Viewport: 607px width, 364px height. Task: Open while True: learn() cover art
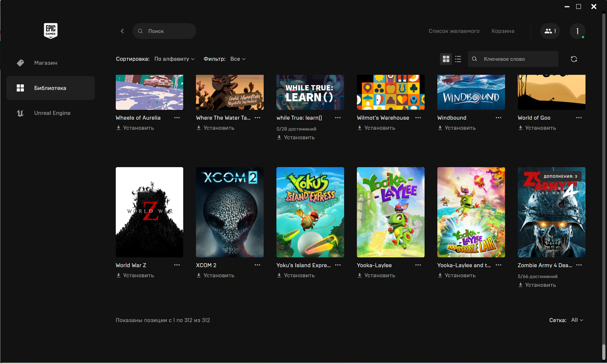click(310, 92)
